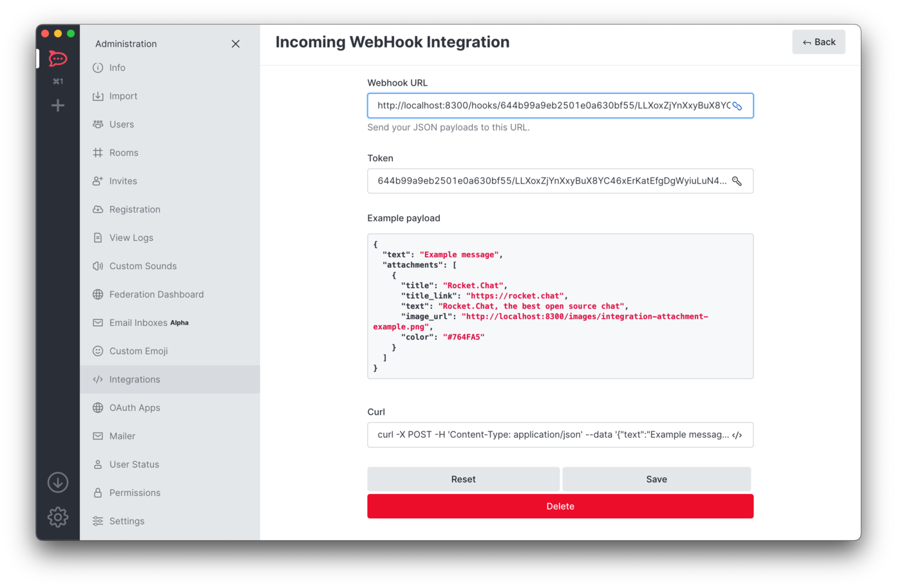Click 'Send your JSON payloads to this URL.' hint

pos(449,128)
